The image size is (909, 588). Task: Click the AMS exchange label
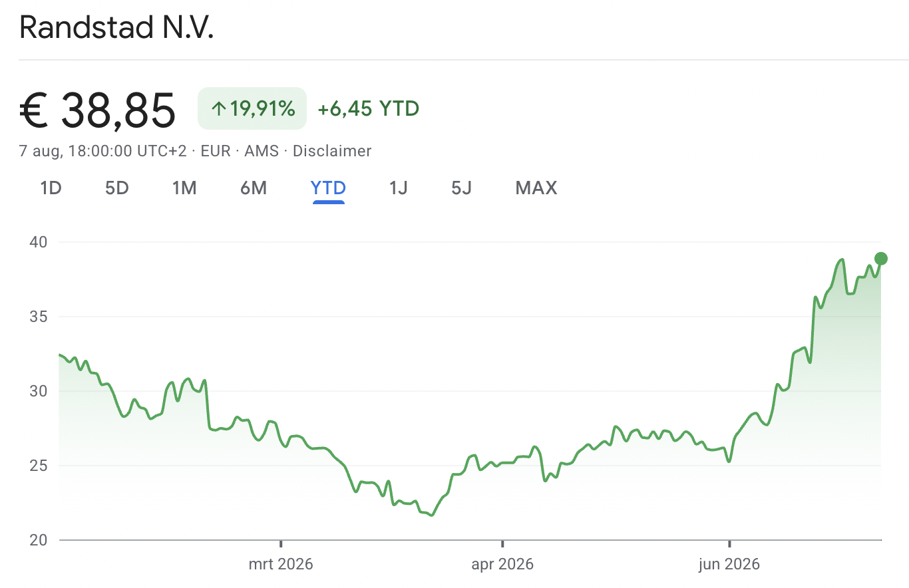click(x=260, y=151)
